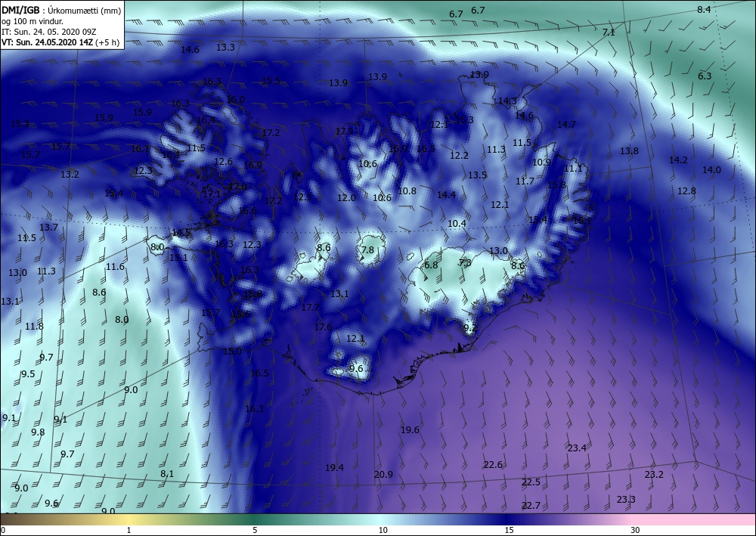Image resolution: width=756 pixels, height=536 pixels.
Task: Click the map value 7.3
Action: point(465,262)
